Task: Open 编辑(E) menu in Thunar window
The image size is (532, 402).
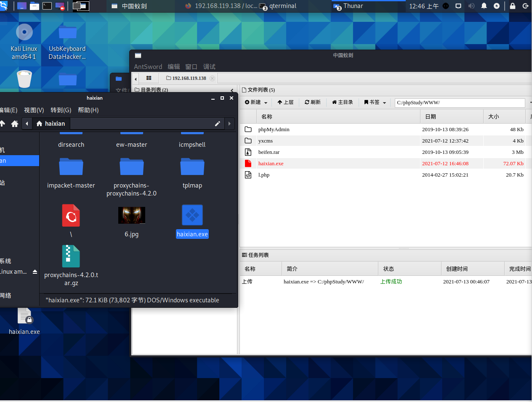Action: pos(8,110)
